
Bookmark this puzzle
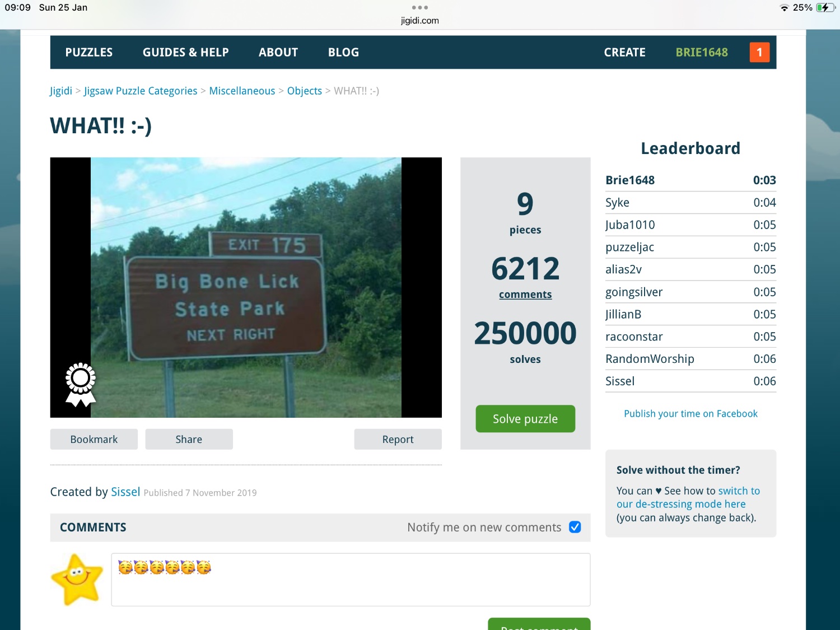(94, 439)
